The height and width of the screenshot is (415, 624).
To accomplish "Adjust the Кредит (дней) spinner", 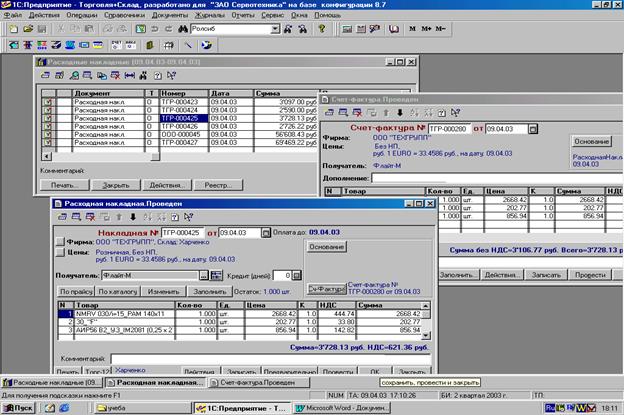I will (x=295, y=275).
